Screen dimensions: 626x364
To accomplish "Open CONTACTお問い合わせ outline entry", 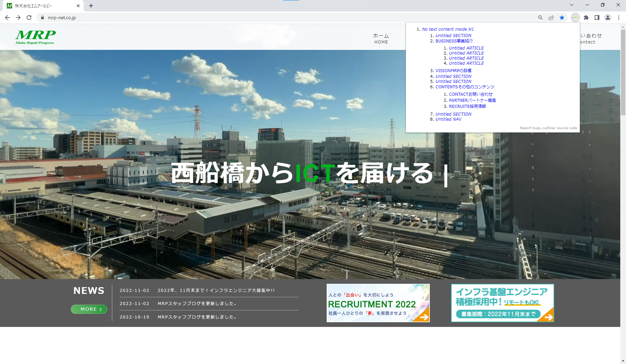I will tap(471, 94).
